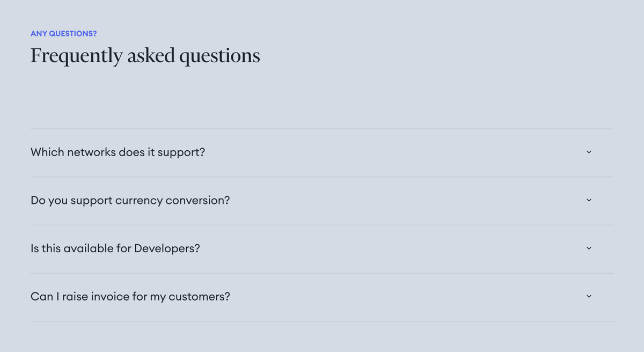This screenshot has width=644, height=352.
Task: Click the "ANY QUESTIONS?" label
Action: coord(63,33)
